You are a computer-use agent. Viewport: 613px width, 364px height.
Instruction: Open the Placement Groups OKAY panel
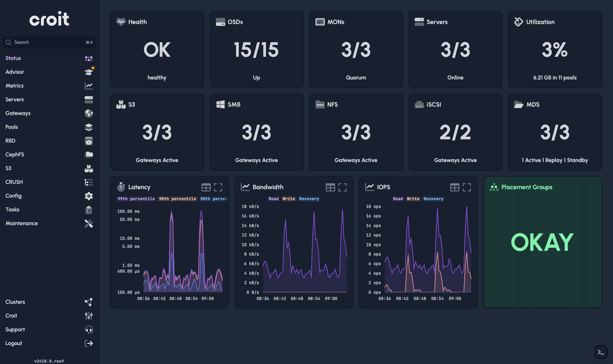point(543,243)
